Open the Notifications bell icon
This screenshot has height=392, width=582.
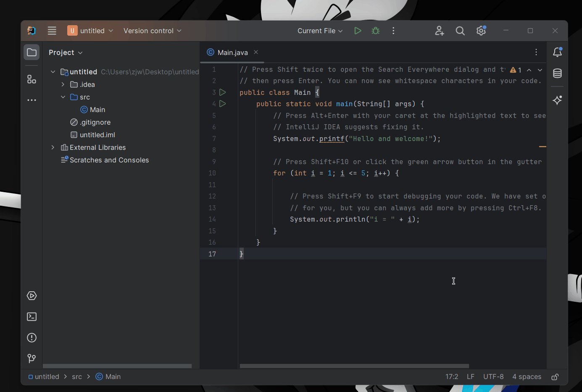[x=558, y=52]
